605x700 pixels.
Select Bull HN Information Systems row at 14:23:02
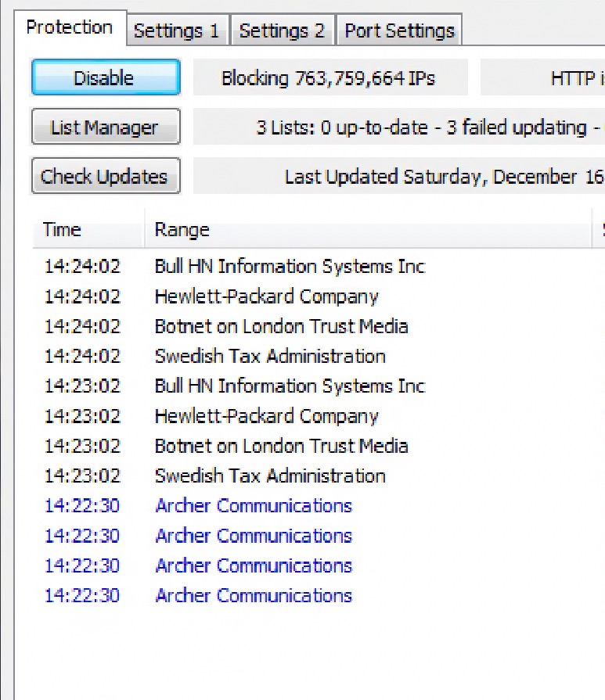click(290, 386)
